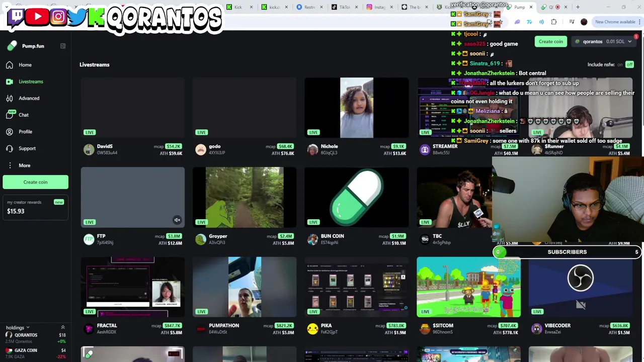Collapse the sidebar using panel icon
This screenshot has width=644, height=362.
point(63,46)
